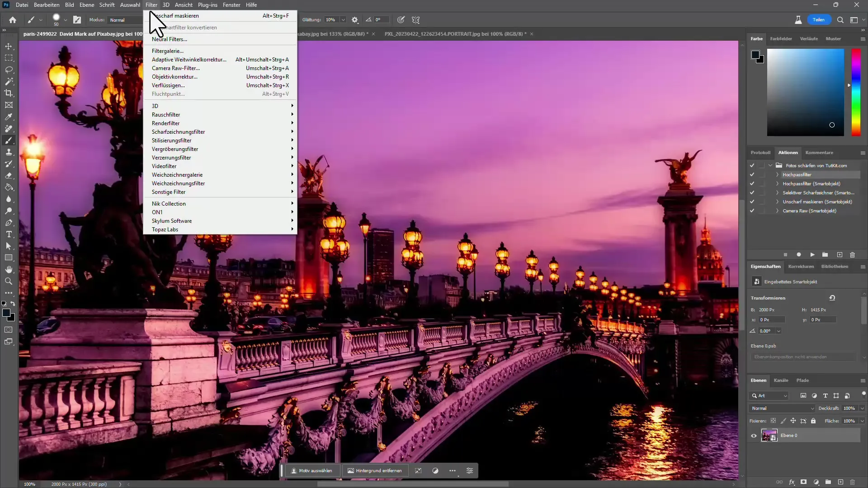Click the delete layer trash icon
Viewport: 868px width, 488px height.
click(853, 482)
